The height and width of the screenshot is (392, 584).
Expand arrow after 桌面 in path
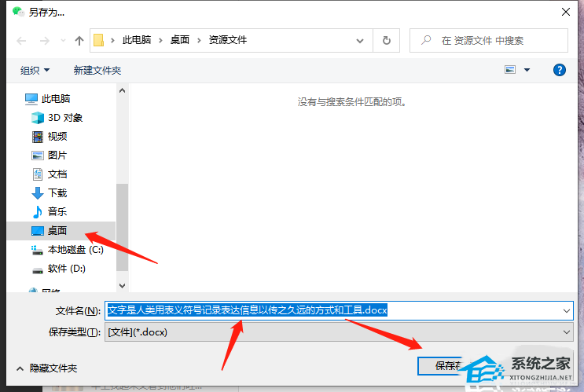point(199,40)
